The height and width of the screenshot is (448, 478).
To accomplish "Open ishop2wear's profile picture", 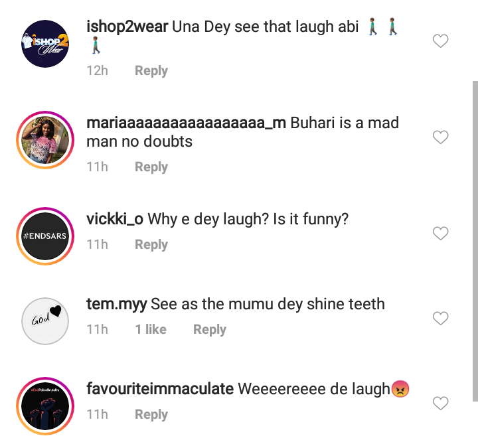I will (46, 43).
